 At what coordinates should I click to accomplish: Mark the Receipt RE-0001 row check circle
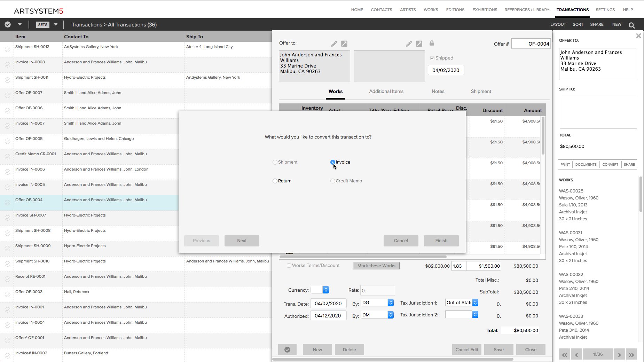point(7,279)
